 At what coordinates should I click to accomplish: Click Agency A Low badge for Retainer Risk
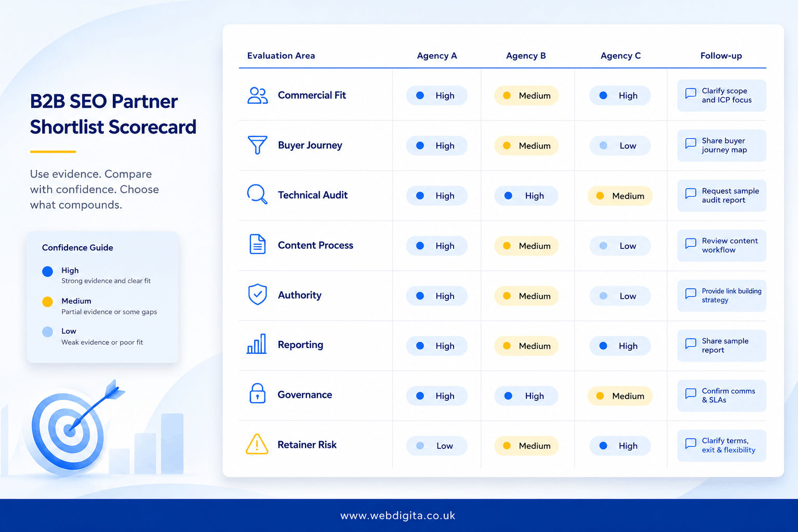point(437,446)
